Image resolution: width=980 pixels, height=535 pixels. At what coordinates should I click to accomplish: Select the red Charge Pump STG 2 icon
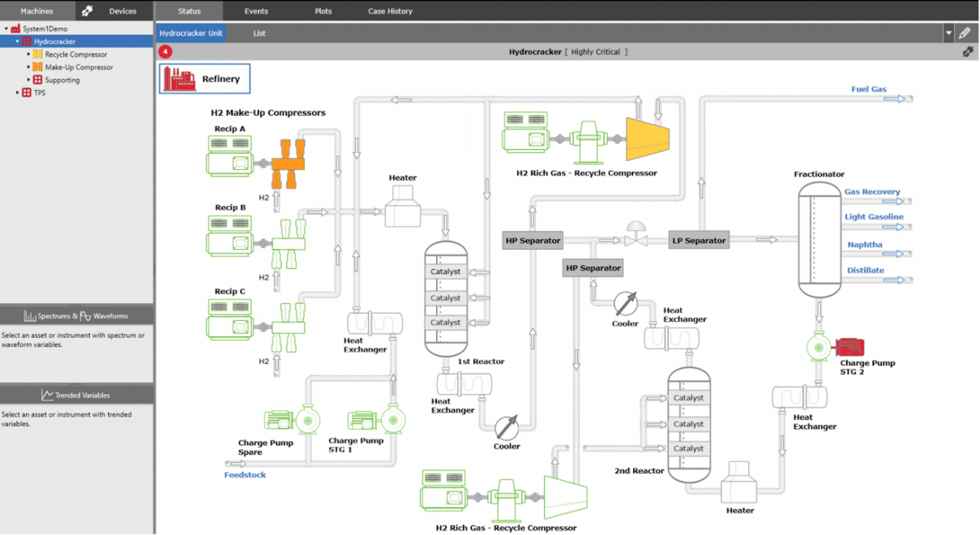[x=849, y=348]
